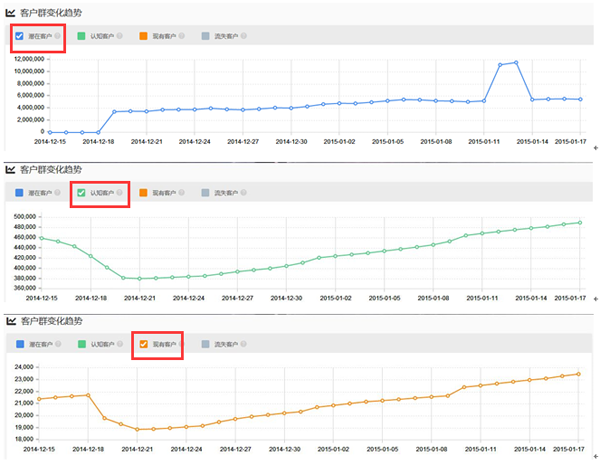Viewport: 600px width, 465px height.
Task: Select last data point on orange line
Action: tap(578, 374)
